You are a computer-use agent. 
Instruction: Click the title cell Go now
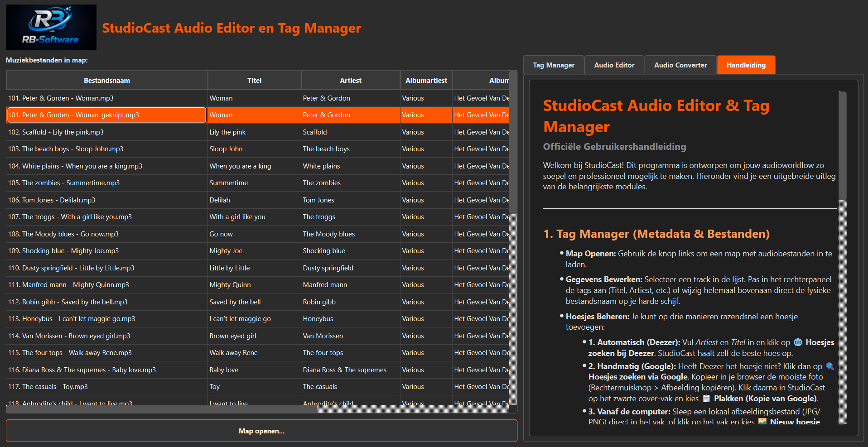(x=255, y=234)
